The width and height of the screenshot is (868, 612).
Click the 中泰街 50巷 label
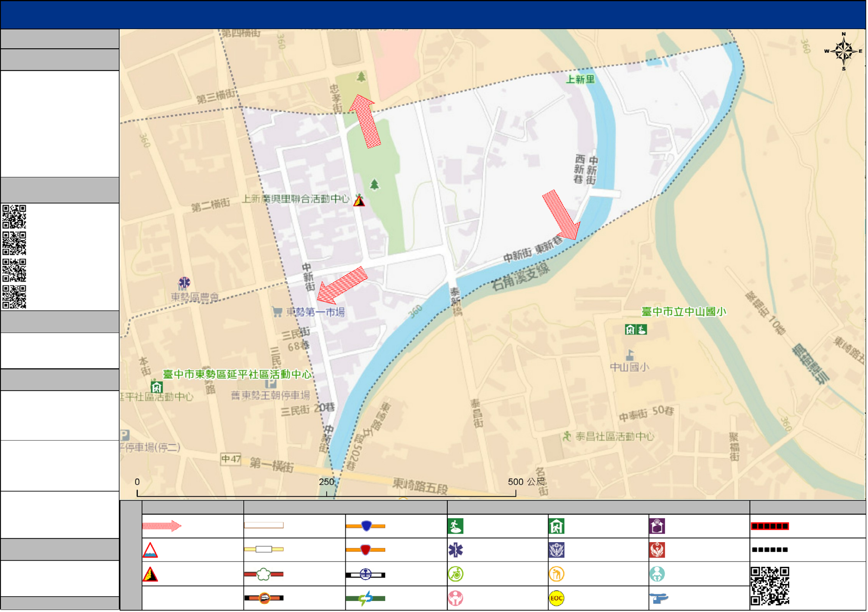point(647,414)
